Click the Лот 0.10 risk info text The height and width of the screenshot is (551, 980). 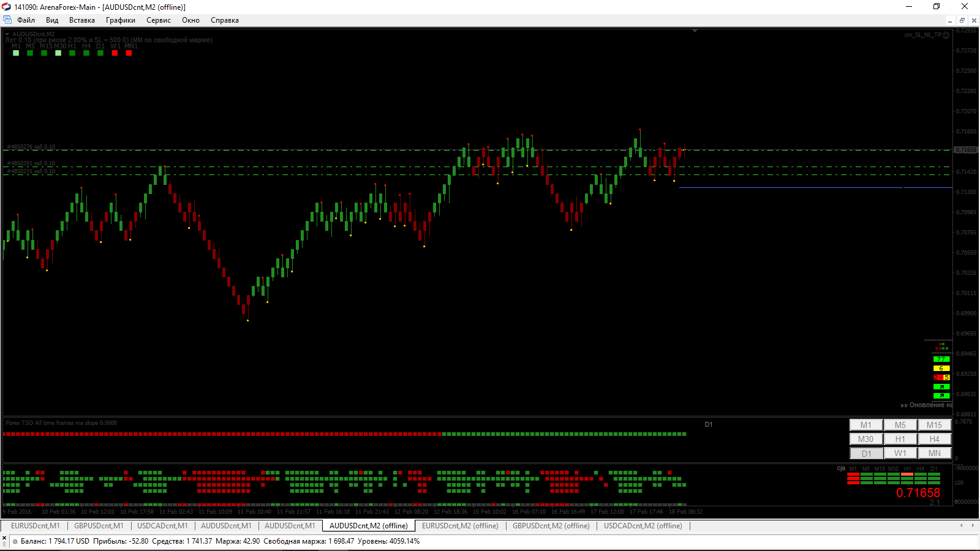[109, 40]
